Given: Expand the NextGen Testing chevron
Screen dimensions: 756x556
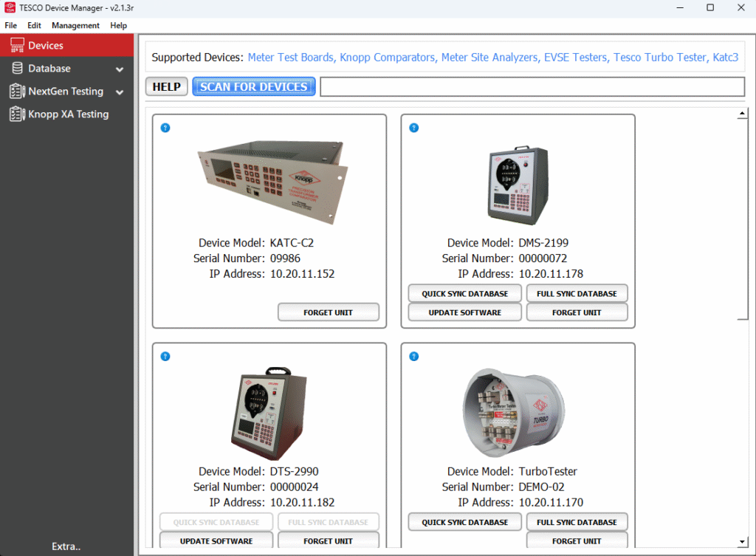Looking at the screenshot, I should (x=120, y=92).
